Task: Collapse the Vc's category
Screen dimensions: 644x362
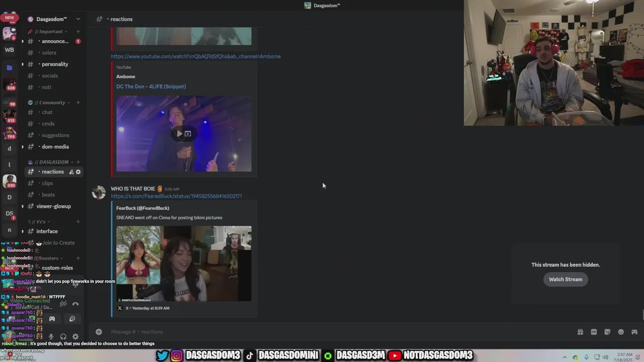Action: [x=40, y=222]
